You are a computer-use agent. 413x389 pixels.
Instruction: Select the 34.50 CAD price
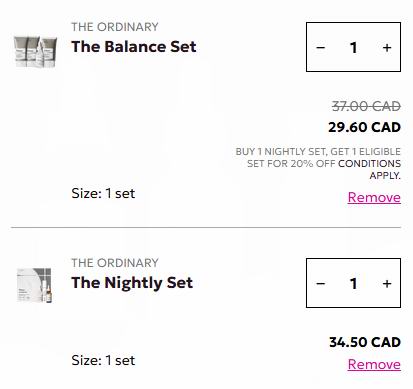(x=365, y=342)
